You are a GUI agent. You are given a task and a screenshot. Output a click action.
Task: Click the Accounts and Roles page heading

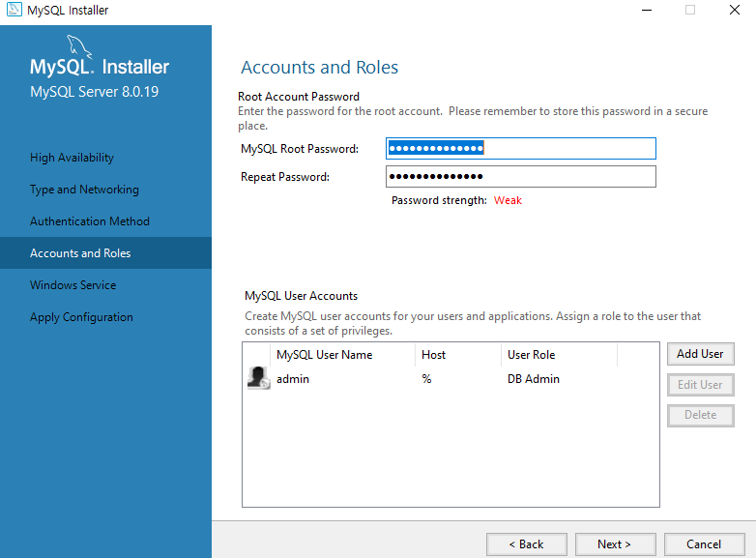tap(320, 68)
